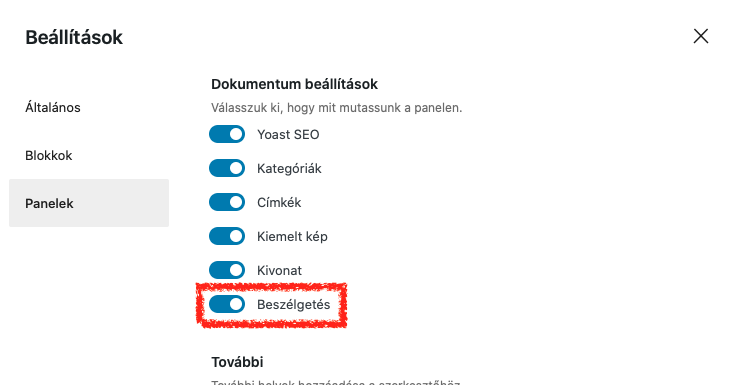Toggle the Címkék panel switch
This screenshot has height=385, width=739.
click(227, 202)
